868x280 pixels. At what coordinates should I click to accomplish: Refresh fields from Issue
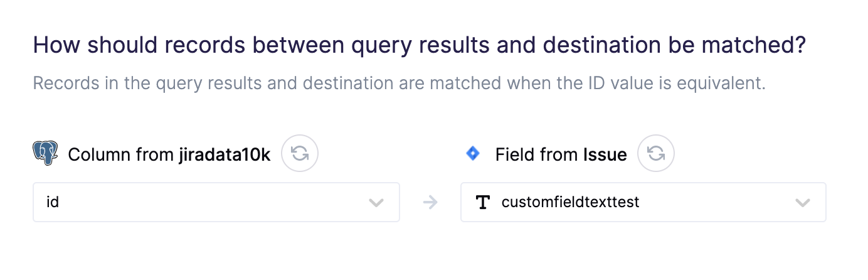tap(656, 154)
